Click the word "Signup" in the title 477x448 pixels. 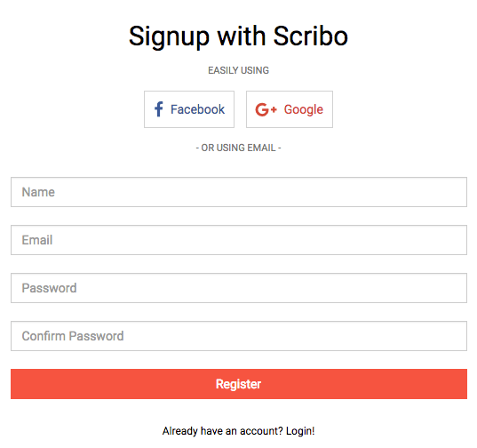(169, 37)
